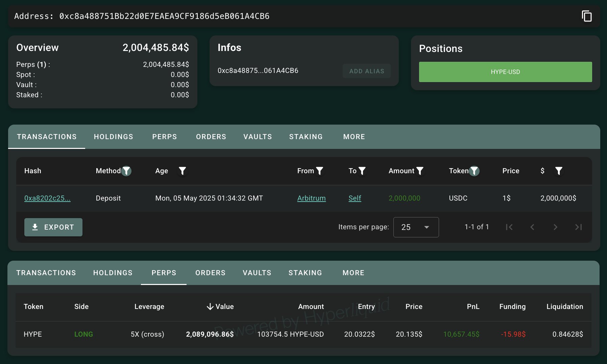Copy the wallet address using the copy icon

tap(586, 16)
